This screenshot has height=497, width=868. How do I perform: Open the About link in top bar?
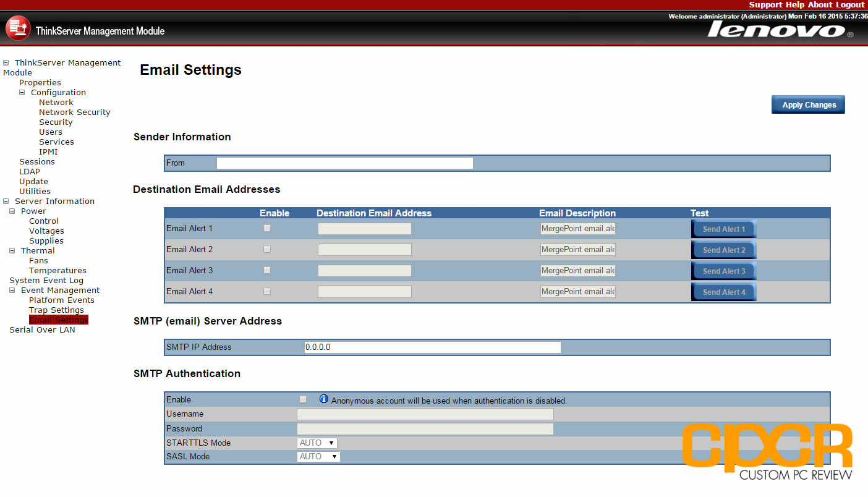click(820, 5)
